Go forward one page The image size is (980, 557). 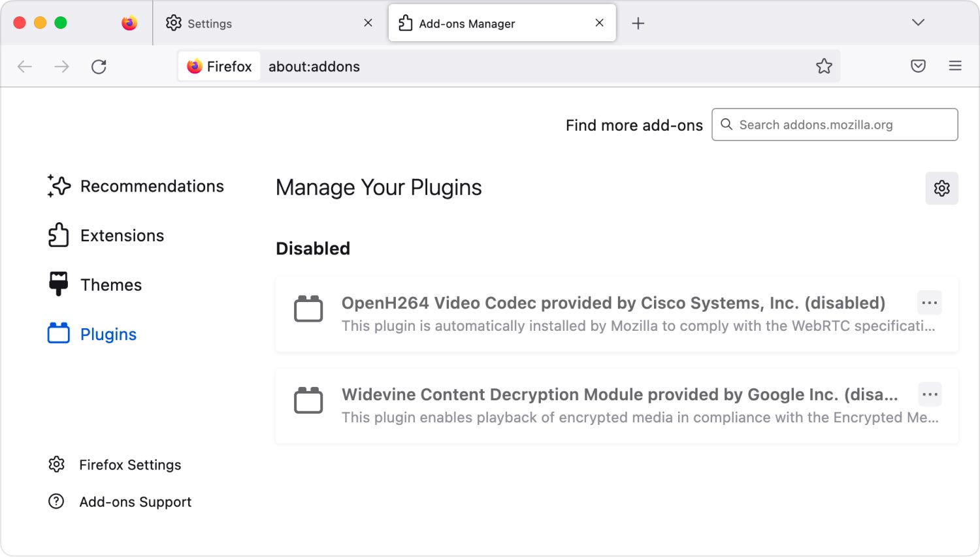62,67
